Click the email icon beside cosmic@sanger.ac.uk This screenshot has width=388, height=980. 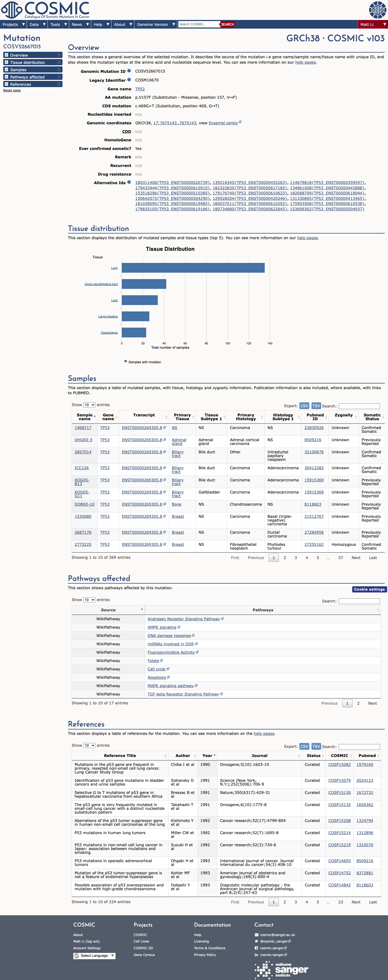coord(257,935)
